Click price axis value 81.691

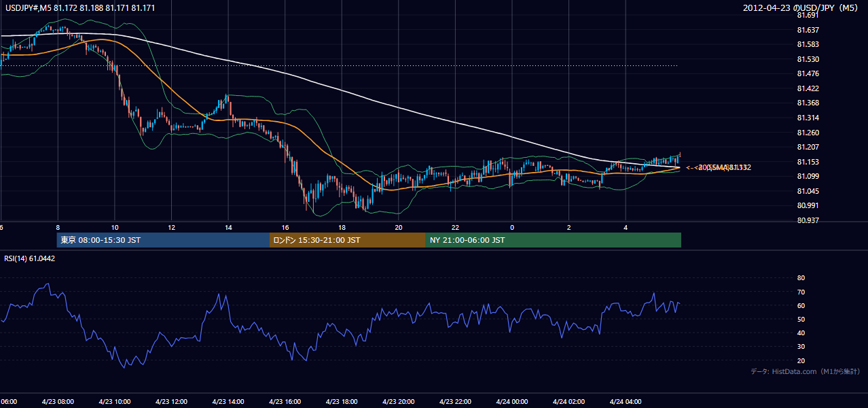click(808, 15)
